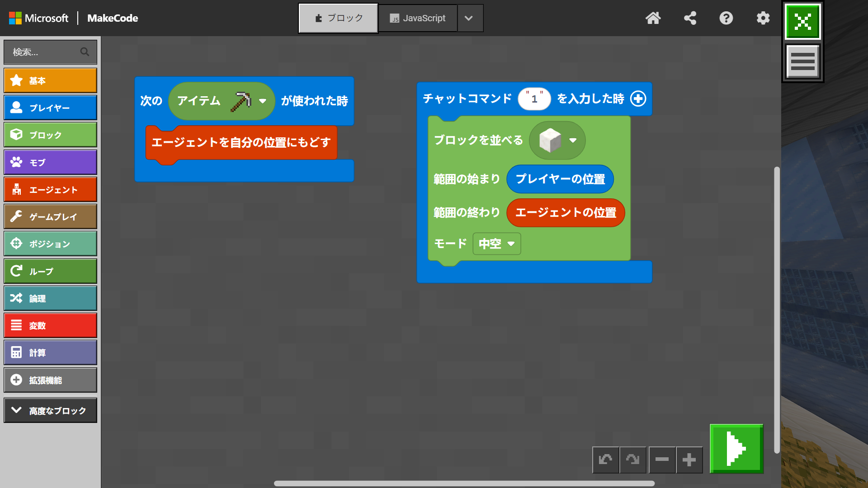Screen dimensions: 868x488
Task: Open the pickaxe item dropdown
Action: [262, 101]
